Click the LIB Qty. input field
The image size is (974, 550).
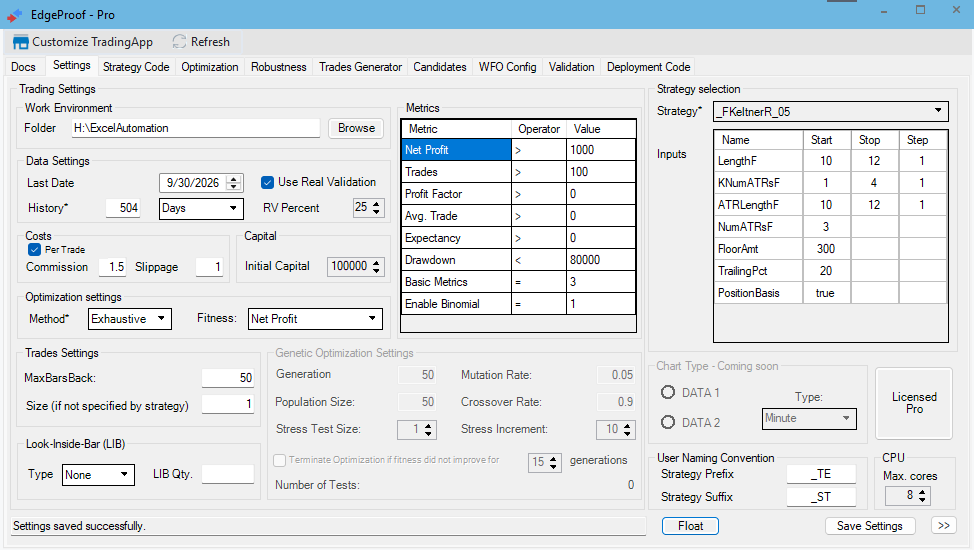[228, 474]
